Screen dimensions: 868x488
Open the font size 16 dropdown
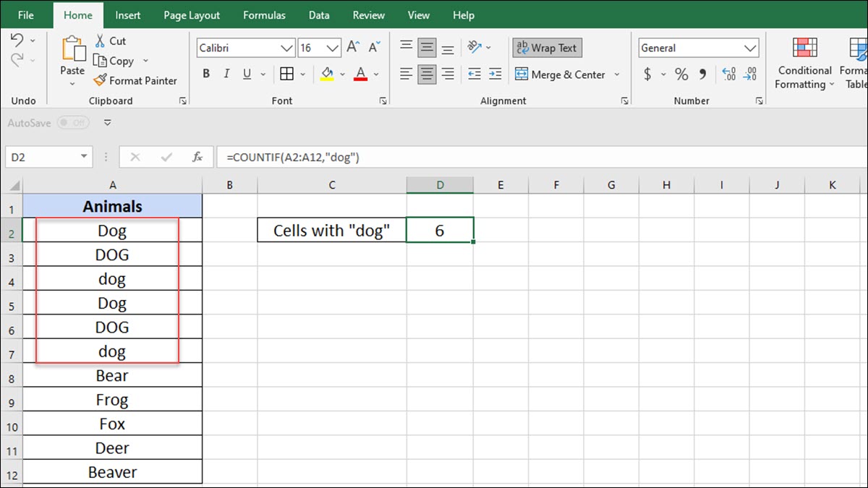click(x=333, y=48)
